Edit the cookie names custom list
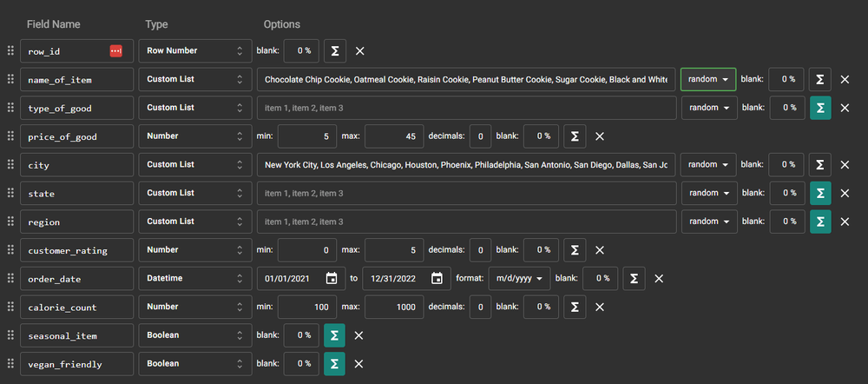Viewport: 868px width, 384px height. 466,79
